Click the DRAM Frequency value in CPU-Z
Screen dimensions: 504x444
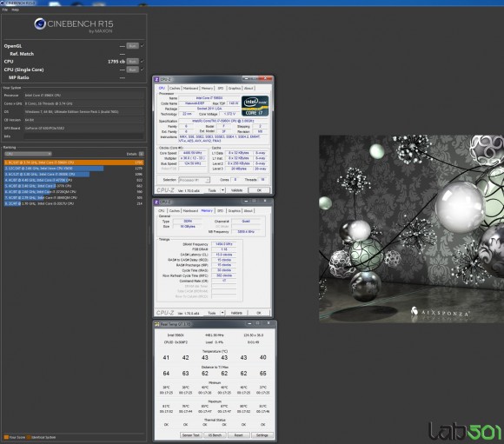click(x=224, y=244)
